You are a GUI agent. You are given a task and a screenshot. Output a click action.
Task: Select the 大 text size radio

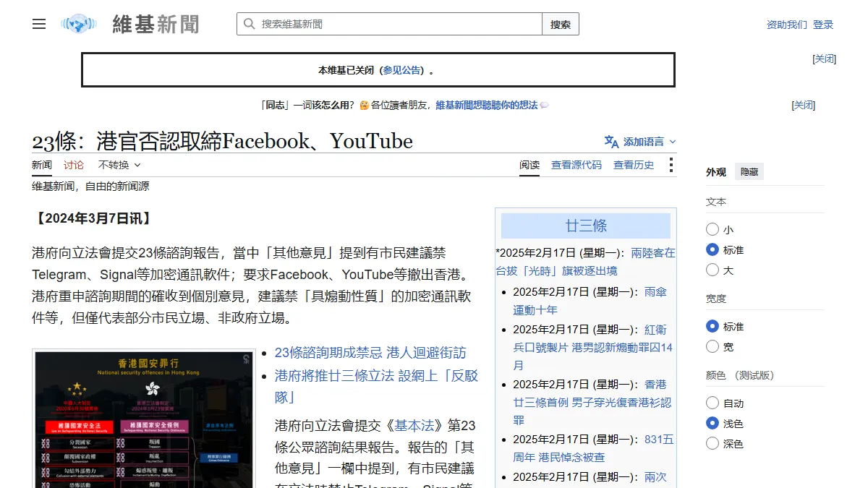tap(712, 270)
